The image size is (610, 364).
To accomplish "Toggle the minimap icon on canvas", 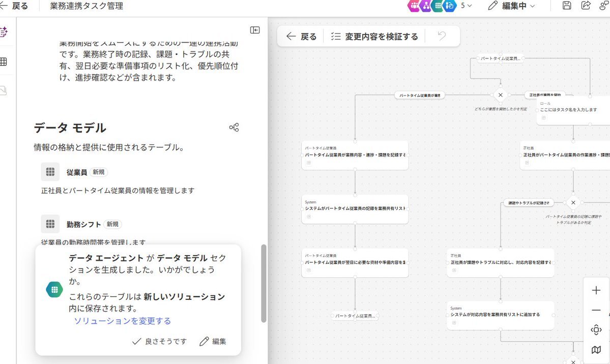I will coord(596,350).
